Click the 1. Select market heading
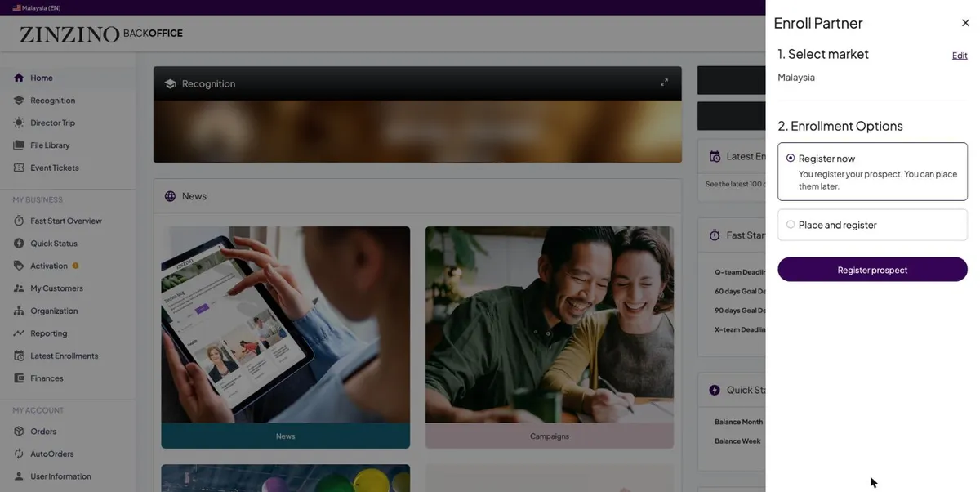Screen dimensions: 980x492 pos(823,54)
